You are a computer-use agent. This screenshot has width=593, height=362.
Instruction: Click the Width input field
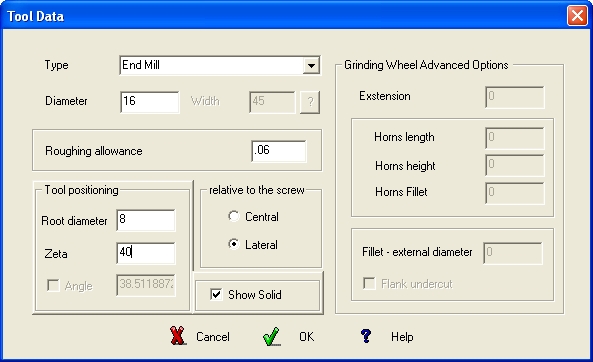(x=272, y=102)
